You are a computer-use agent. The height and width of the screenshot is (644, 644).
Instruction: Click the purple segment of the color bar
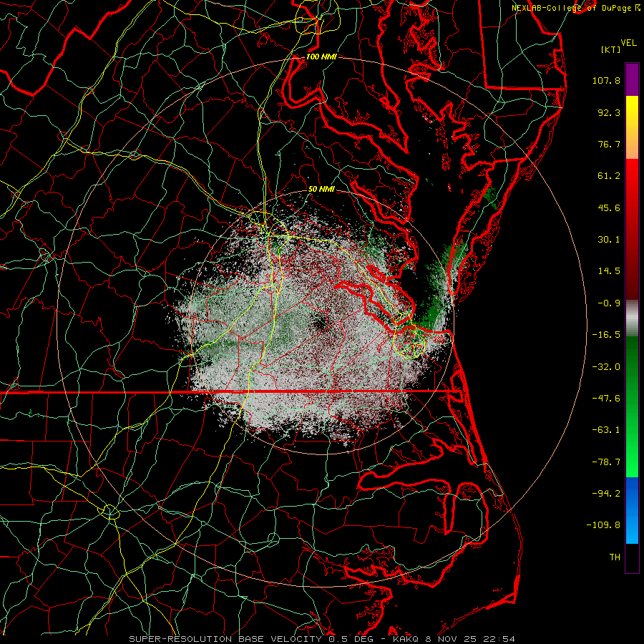point(632,79)
